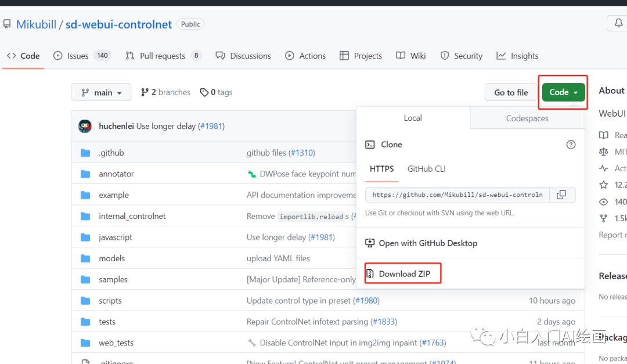Click the eye watchers icon in About

tap(603, 202)
